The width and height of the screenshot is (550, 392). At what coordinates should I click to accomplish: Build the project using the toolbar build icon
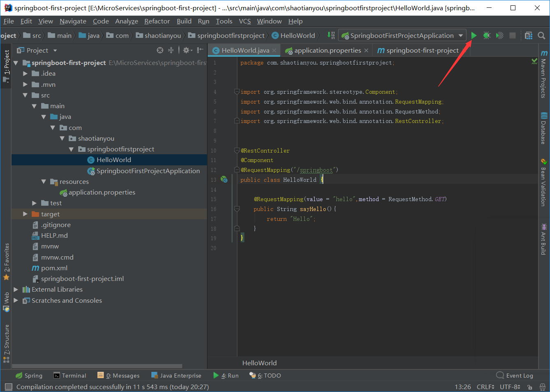[x=331, y=36]
